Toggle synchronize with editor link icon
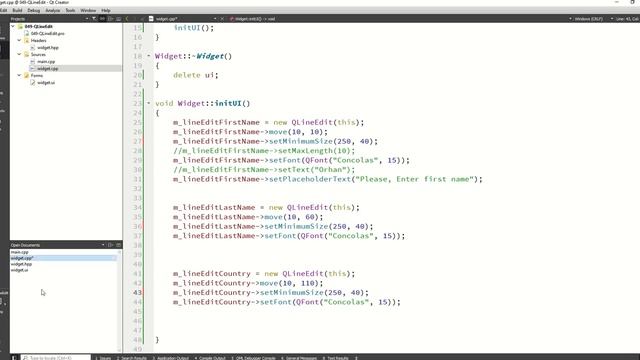 pyautogui.click(x=102, y=19)
